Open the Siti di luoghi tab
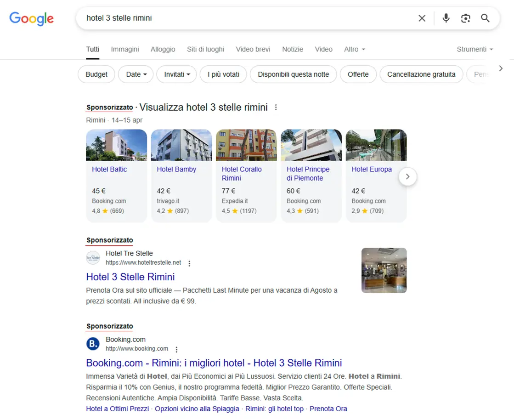 click(205, 49)
